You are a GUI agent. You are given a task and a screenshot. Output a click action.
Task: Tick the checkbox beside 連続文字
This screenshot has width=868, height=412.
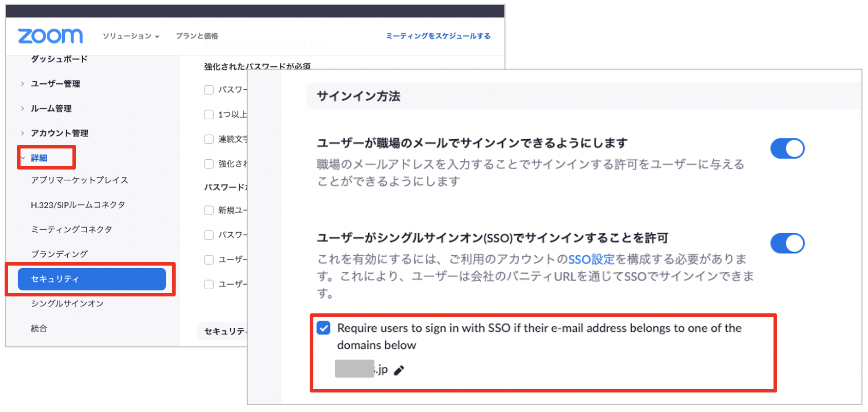[x=209, y=139]
